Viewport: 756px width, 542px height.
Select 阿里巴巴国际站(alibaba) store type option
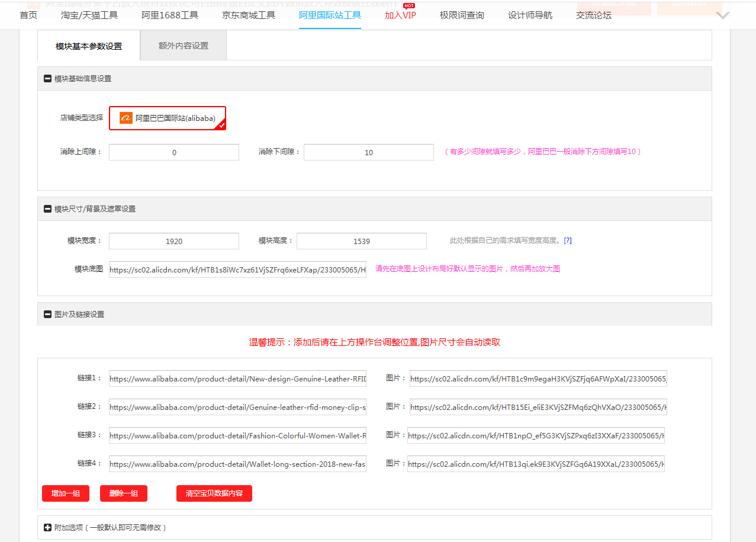coord(168,118)
